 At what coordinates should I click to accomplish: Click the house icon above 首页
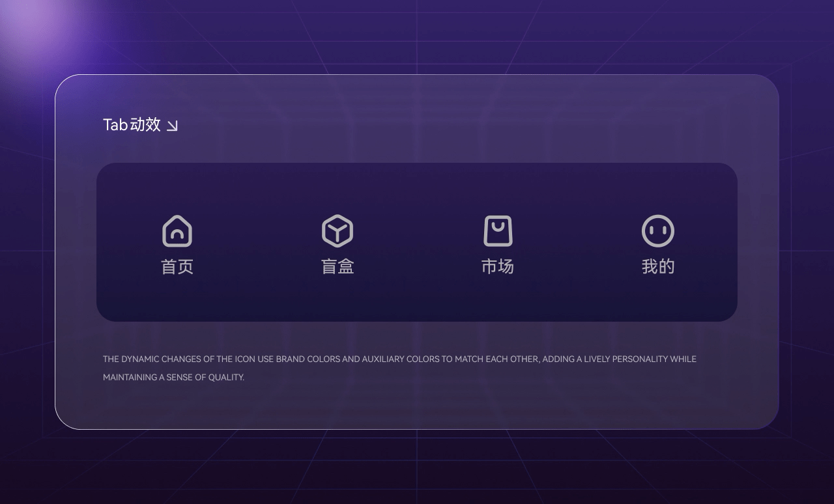[177, 231]
